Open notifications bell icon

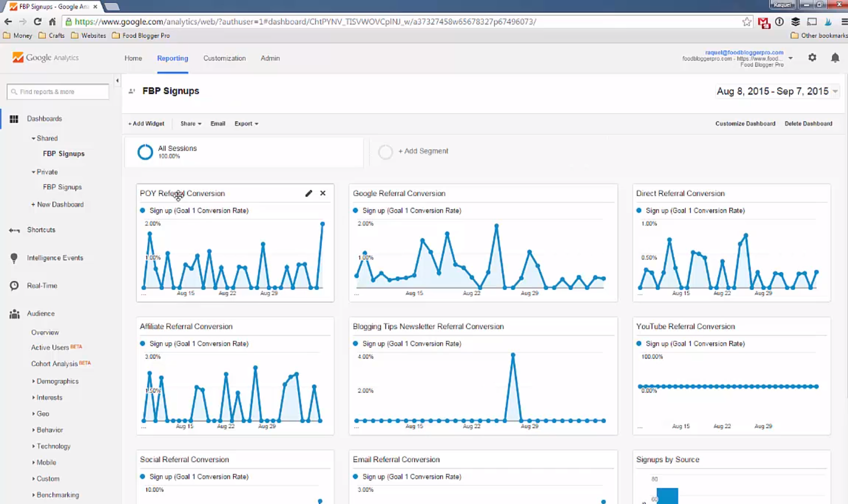pyautogui.click(x=835, y=58)
